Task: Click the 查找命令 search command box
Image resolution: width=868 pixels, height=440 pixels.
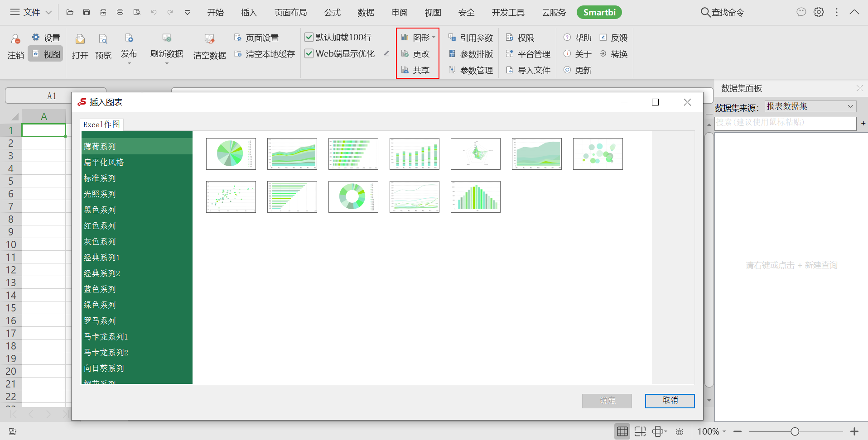Action: pos(723,13)
